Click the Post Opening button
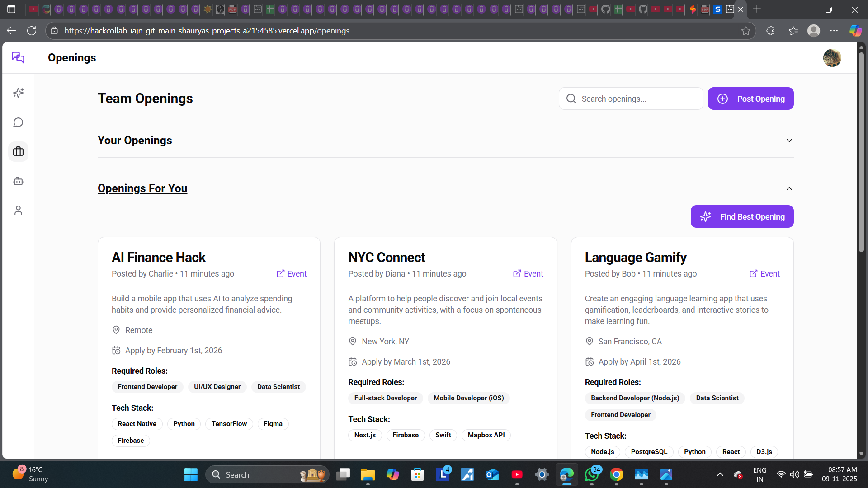The height and width of the screenshot is (488, 868). pyautogui.click(x=750, y=99)
